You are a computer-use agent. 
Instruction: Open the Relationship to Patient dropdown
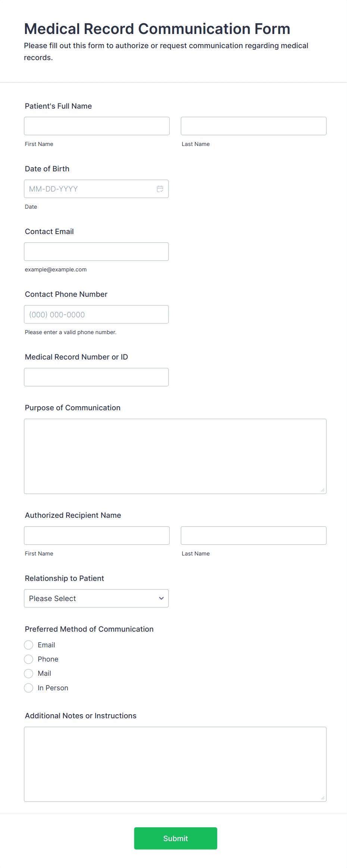point(96,598)
